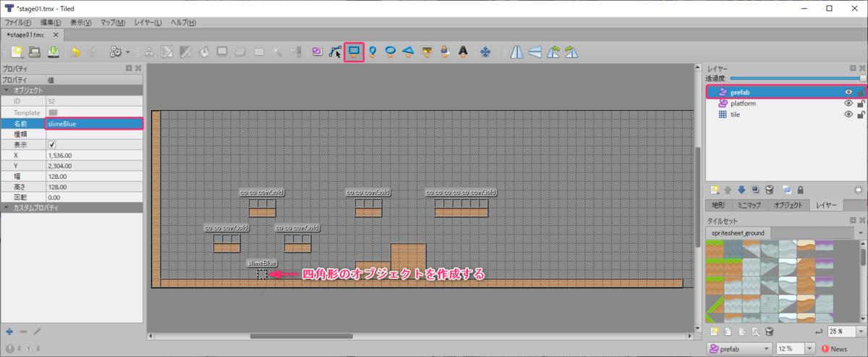Add a custom property with plus button
This screenshot has height=357, width=868.
9,331
